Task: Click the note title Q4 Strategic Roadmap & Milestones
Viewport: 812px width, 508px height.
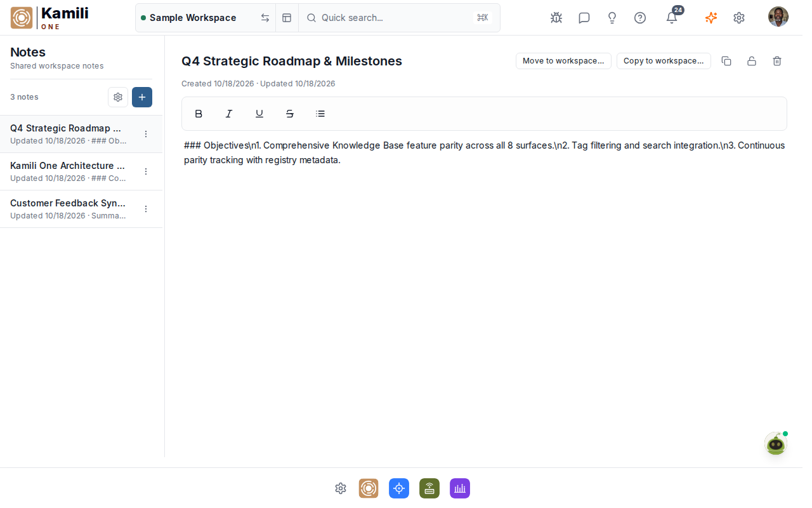Action: 292,61
